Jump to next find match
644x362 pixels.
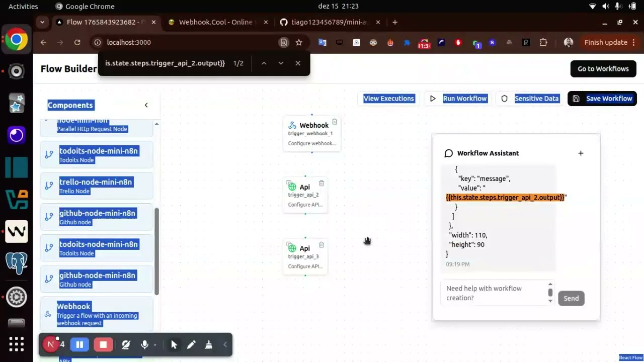[x=281, y=63]
